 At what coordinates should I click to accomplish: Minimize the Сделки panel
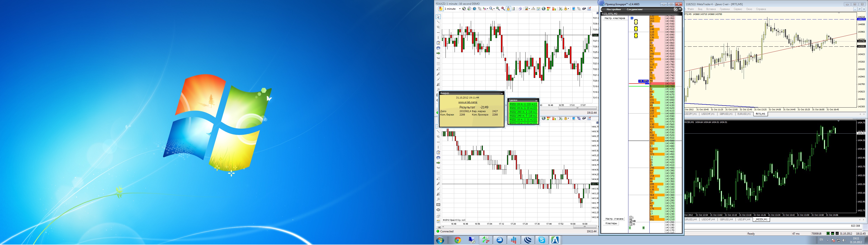click(x=536, y=101)
